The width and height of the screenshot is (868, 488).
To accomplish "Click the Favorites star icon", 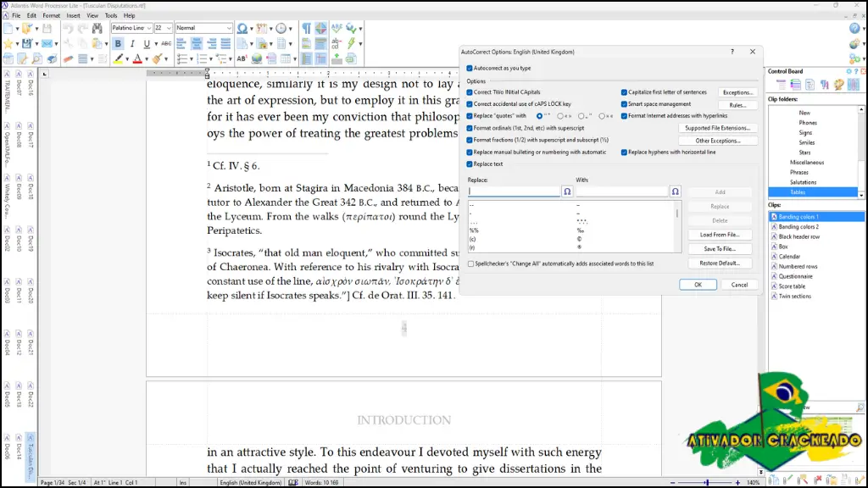I will pyautogui.click(x=8, y=43).
